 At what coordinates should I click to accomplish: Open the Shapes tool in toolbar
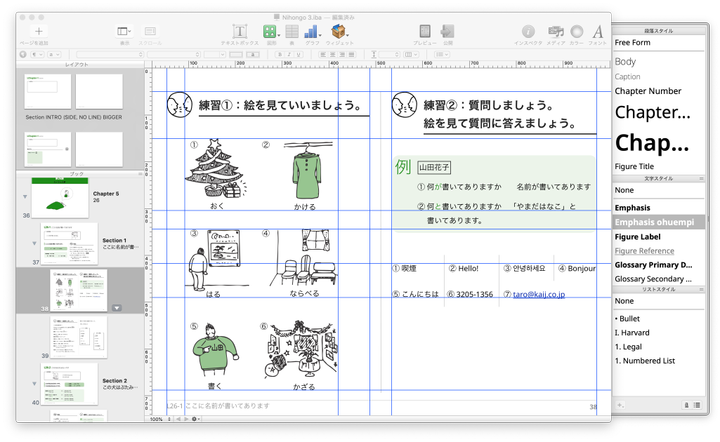(x=270, y=32)
